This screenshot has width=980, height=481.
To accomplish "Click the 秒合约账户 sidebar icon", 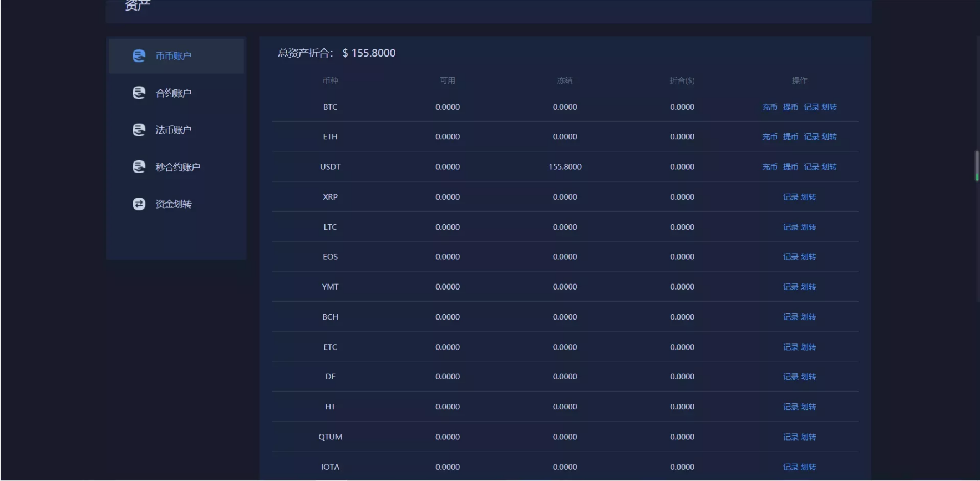I will (139, 167).
